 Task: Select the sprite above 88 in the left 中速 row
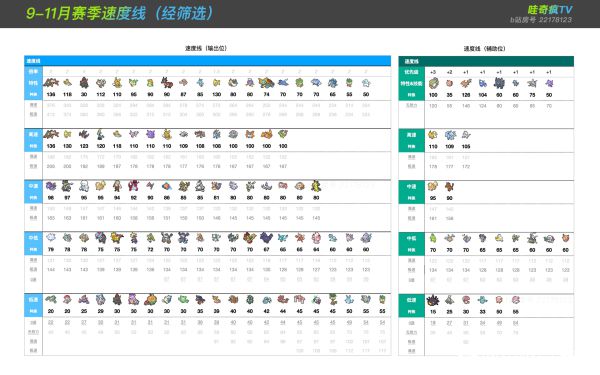coord(167,186)
